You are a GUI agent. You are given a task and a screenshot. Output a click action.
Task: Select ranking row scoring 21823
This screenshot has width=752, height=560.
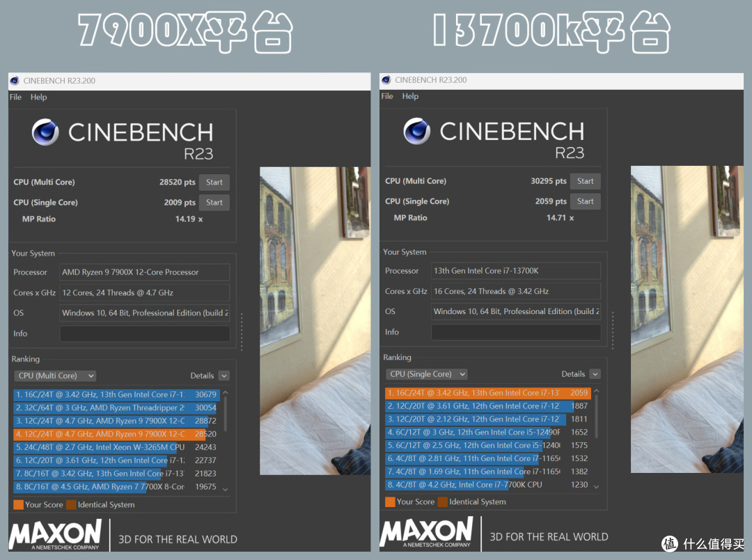(116, 474)
